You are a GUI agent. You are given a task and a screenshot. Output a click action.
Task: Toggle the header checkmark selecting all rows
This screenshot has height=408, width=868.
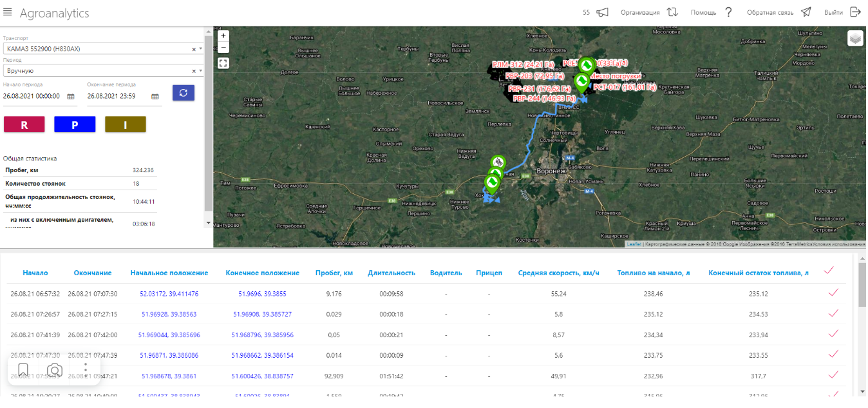click(829, 271)
